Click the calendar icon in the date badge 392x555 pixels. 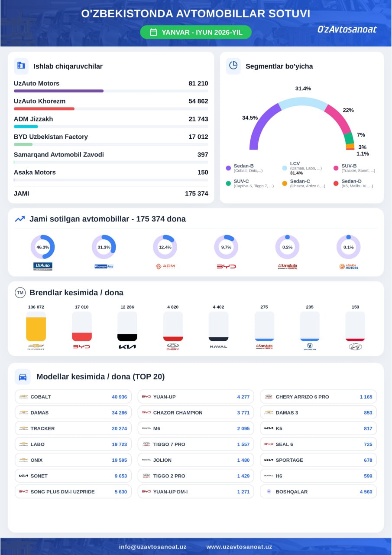[153, 32]
